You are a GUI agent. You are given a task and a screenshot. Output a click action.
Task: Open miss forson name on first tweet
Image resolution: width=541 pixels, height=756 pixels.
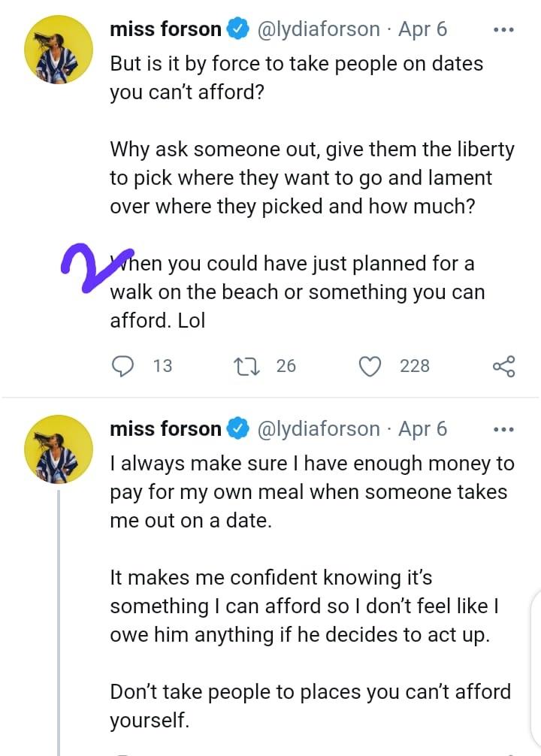point(165,30)
